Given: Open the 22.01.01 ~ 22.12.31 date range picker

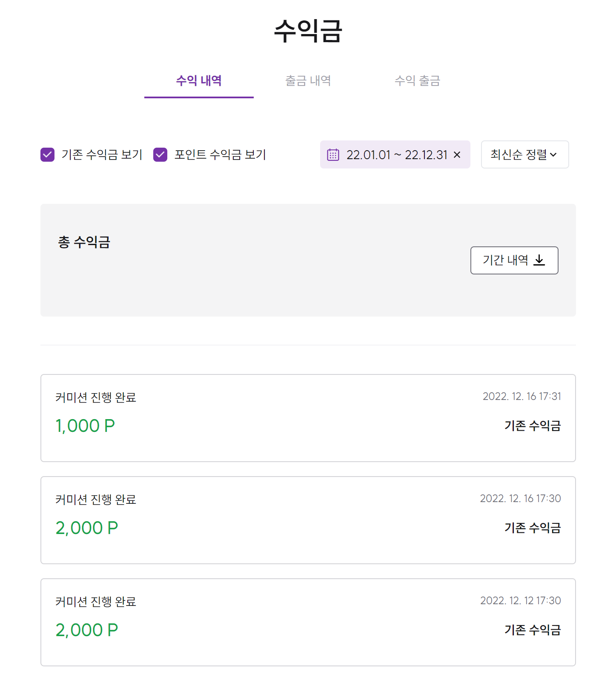Looking at the screenshot, I should 396,154.
